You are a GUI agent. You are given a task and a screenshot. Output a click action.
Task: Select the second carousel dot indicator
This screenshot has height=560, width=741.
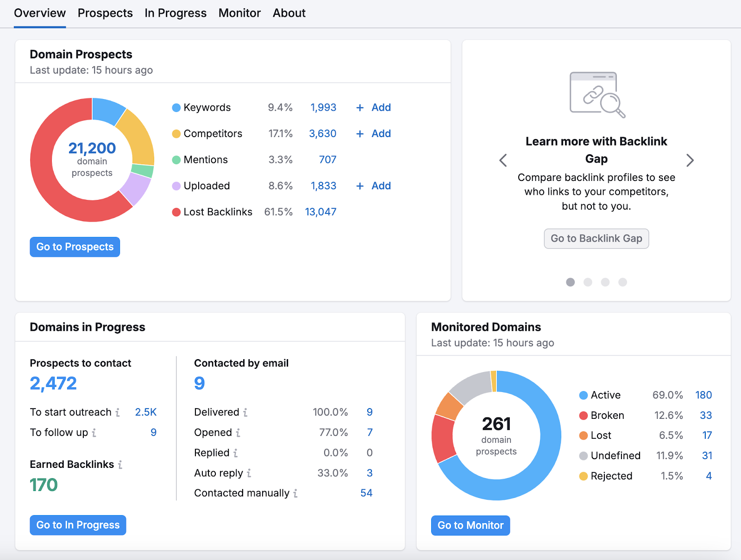pos(588,282)
